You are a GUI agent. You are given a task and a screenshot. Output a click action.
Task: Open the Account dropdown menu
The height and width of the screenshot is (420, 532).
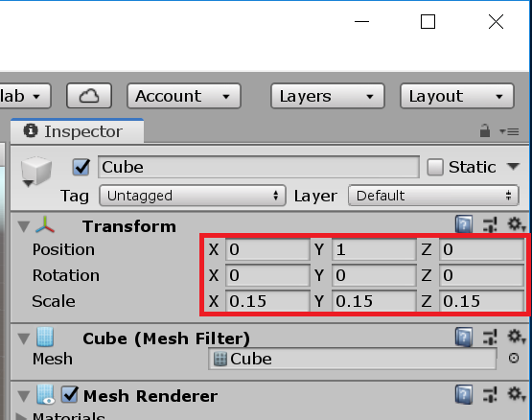click(x=184, y=96)
